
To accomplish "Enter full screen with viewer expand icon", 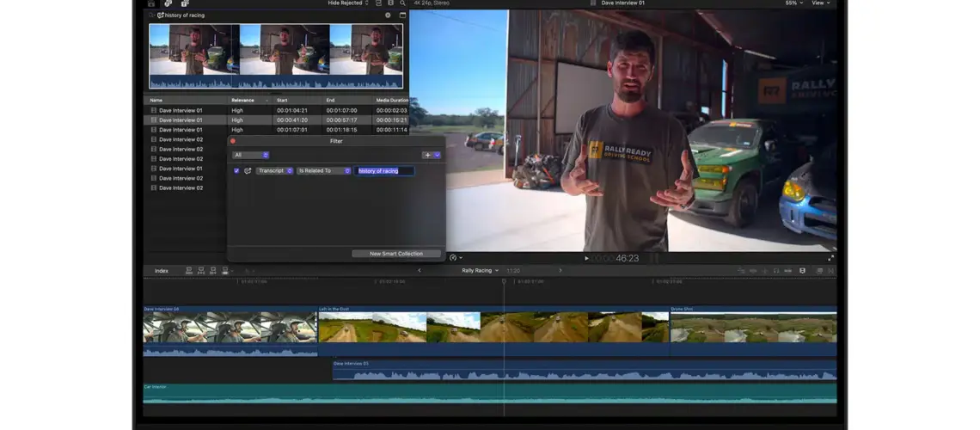I will [830, 258].
